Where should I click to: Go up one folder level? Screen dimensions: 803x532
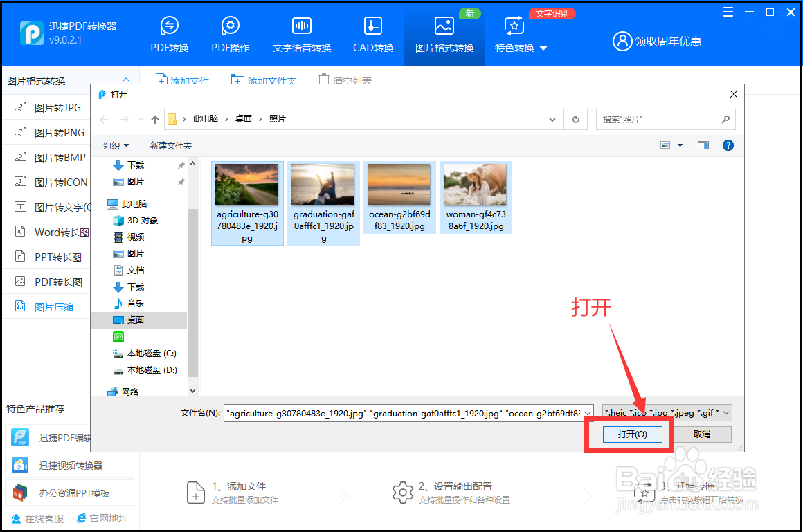point(155,119)
